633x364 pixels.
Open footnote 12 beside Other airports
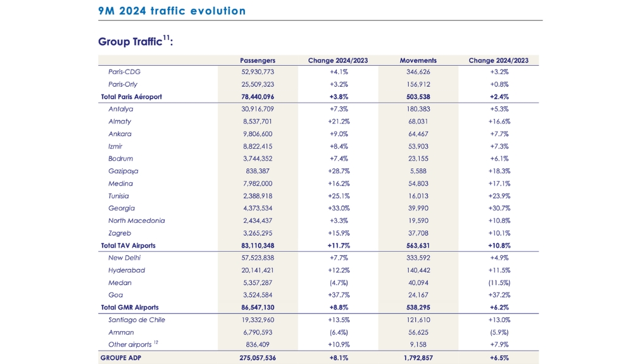point(157,343)
